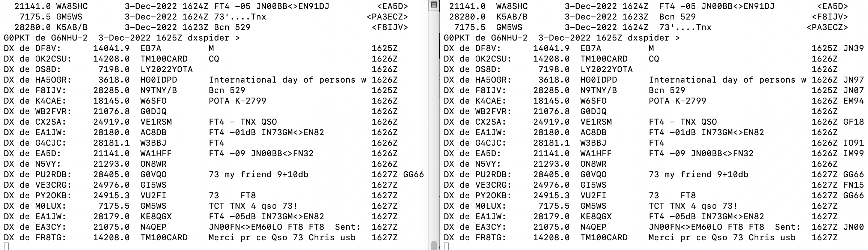This screenshot has width=868, height=250.
Task: Click 'Merci pr ce Qso' comment, right pane
Action: pyautogui.click(x=688, y=238)
